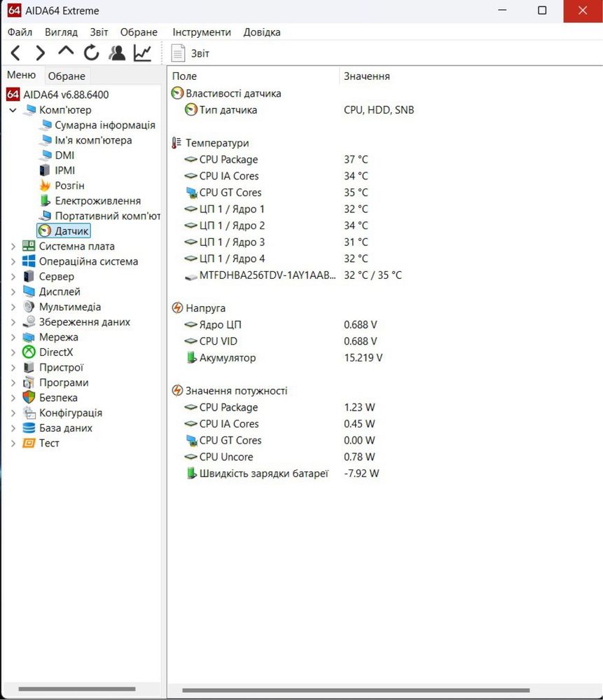Screen dimensions: 603x700
Task: Select the AIDA64 v6.88.6400 root item
Action: (x=57, y=95)
